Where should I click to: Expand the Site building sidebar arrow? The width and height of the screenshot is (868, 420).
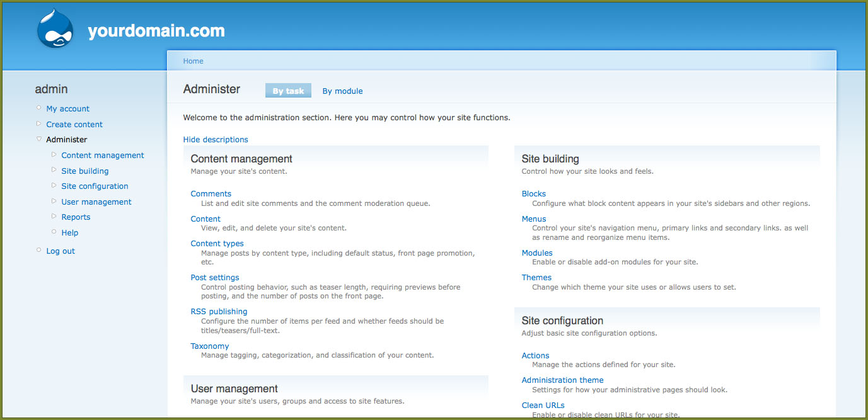pos(54,170)
